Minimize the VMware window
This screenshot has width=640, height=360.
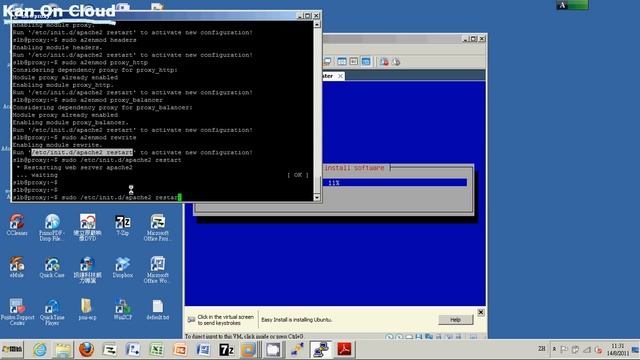pos(465,39)
